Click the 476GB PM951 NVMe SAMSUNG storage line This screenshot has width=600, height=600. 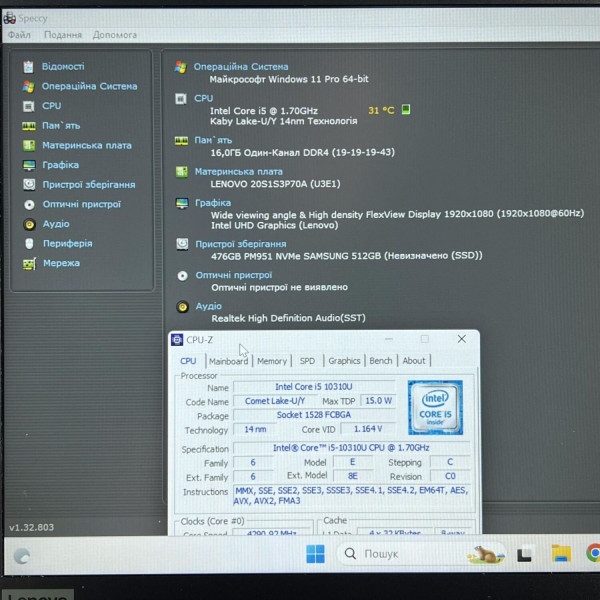(347, 256)
